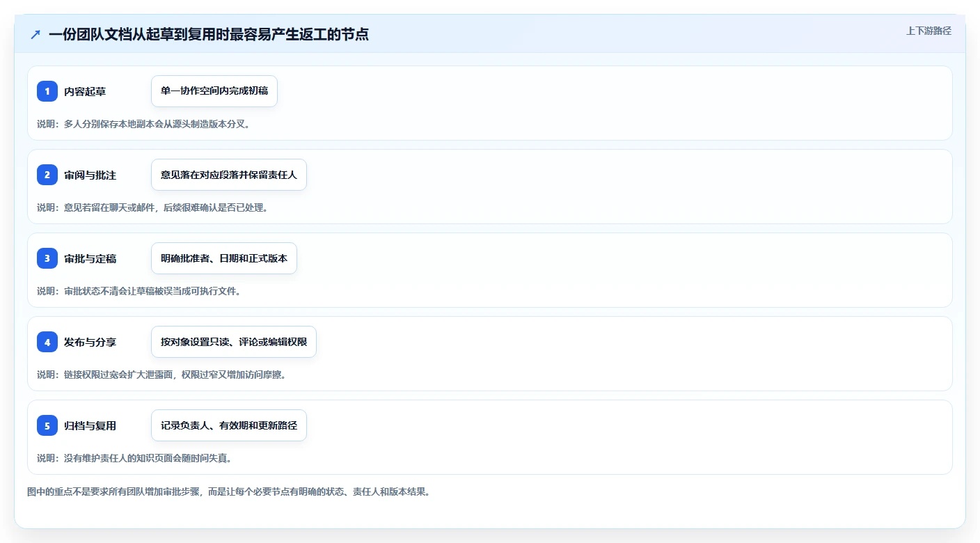Select the 明确批准者、日期和正式版本 chip
The height and width of the screenshot is (543, 980).
pos(224,258)
